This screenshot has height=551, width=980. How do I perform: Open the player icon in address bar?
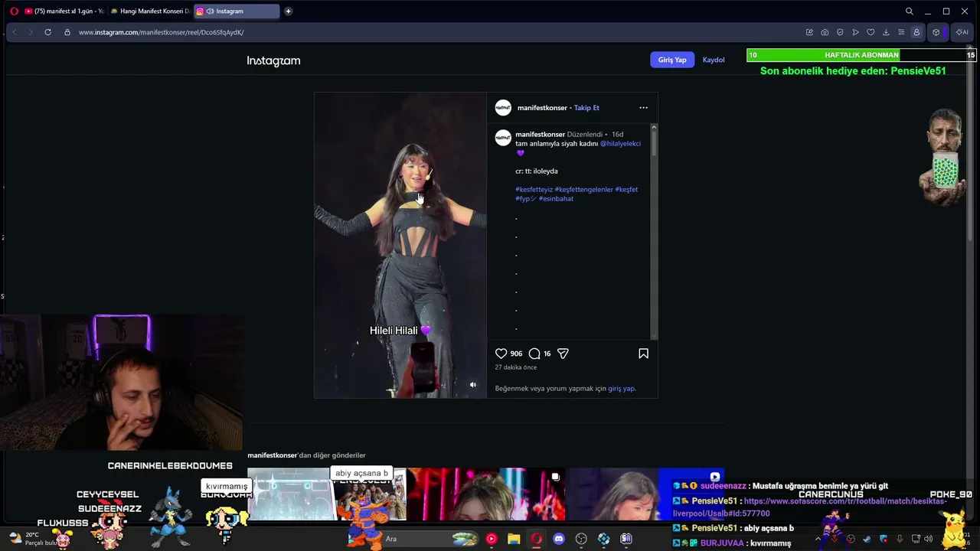pyautogui.click(x=855, y=32)
